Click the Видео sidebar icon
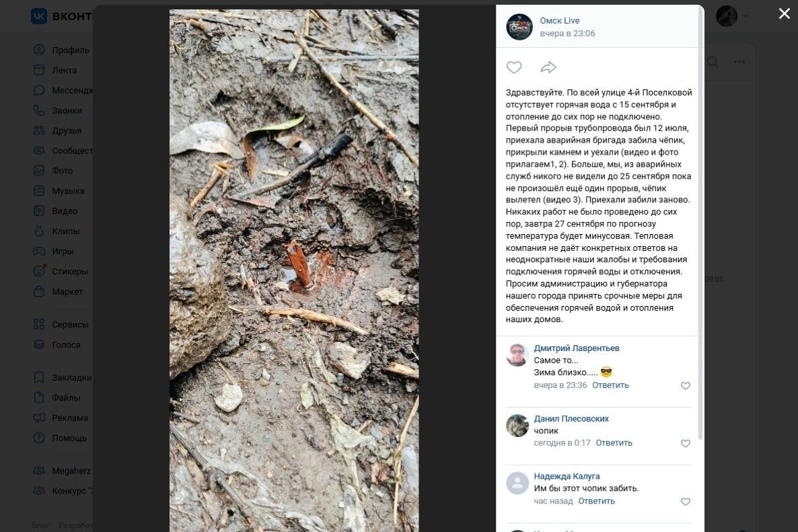Screen dimensions: 798x532 tap(39, 211)
